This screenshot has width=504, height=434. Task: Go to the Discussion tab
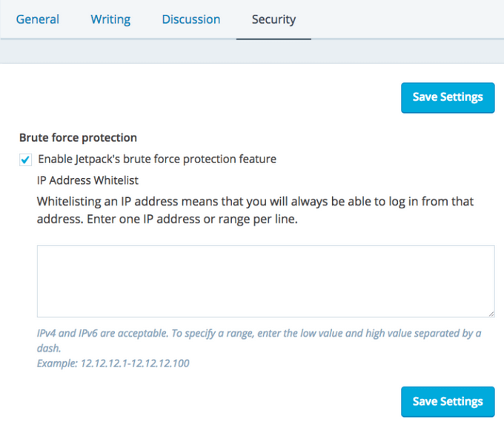190,19
